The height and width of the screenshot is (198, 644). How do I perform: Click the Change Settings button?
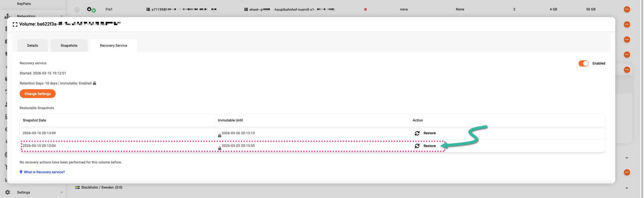[x=38, y=94]
